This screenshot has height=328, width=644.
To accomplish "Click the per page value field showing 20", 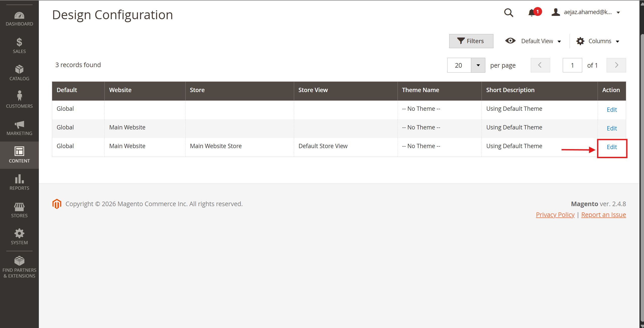I will click(459, 65).
